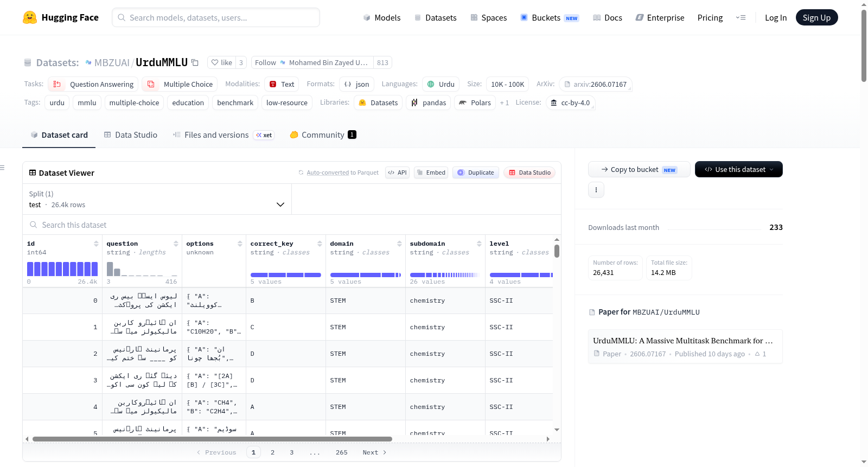This screenshot has height=467, width=868.
Task: Click the Duplicate button
Action: [476, 172]
